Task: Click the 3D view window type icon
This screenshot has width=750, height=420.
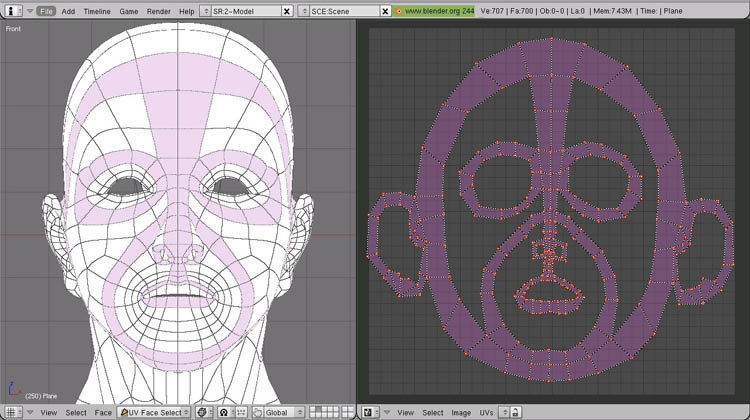Action: point(13,412)
